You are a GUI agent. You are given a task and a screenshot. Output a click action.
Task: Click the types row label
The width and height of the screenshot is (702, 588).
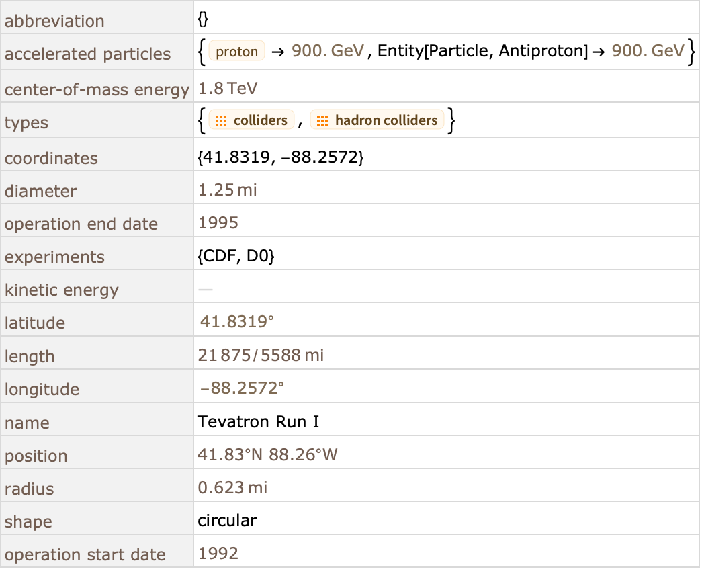pos(26,123)
